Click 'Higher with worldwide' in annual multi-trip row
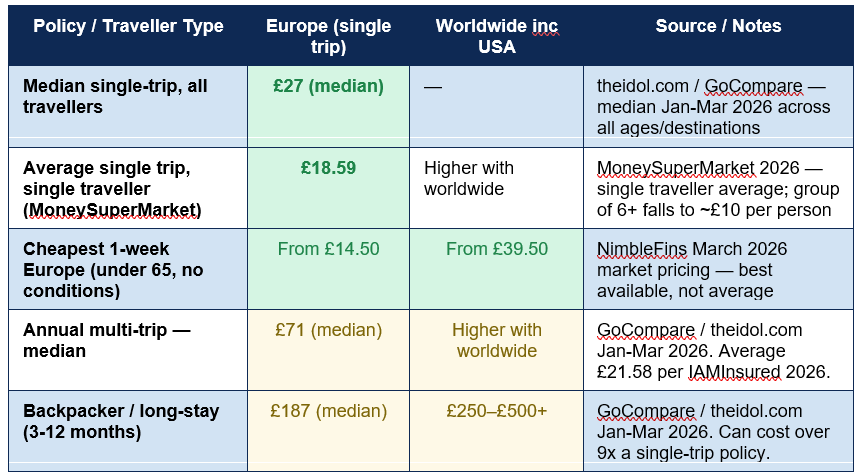The image size is (862, 475). [x=496, y=340]
